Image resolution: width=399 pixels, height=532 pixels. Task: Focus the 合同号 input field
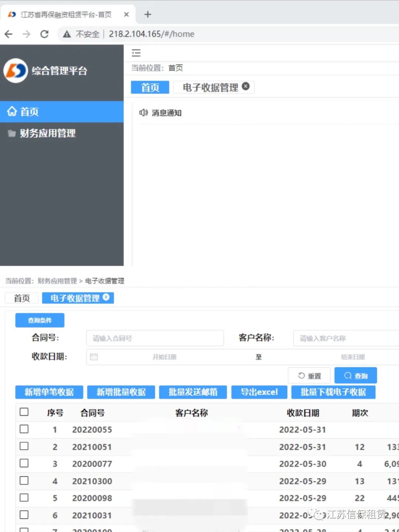[x=155, y=338]
